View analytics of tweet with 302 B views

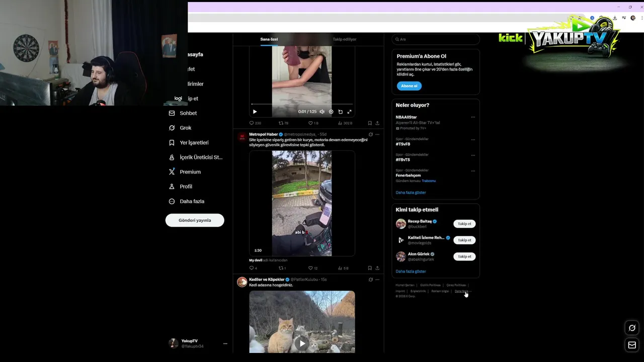click(345, 123)
